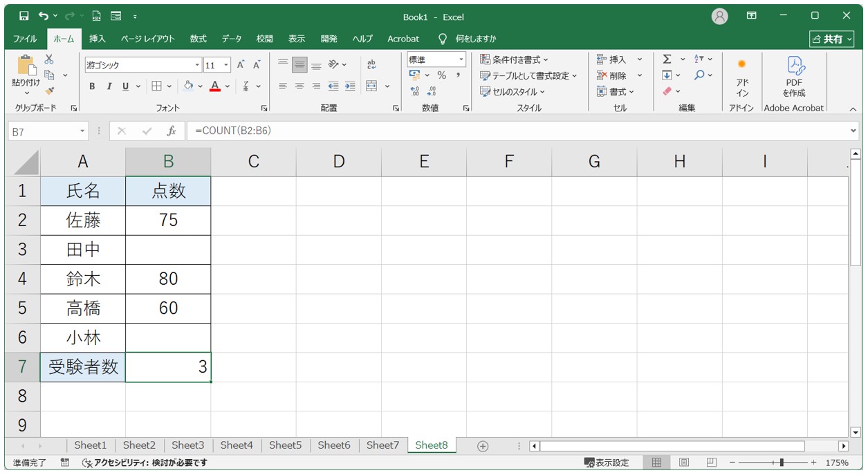Click the Fill down arrow icon
The width and height of the screenshot is (868, 475).
[x=667, y=75]
